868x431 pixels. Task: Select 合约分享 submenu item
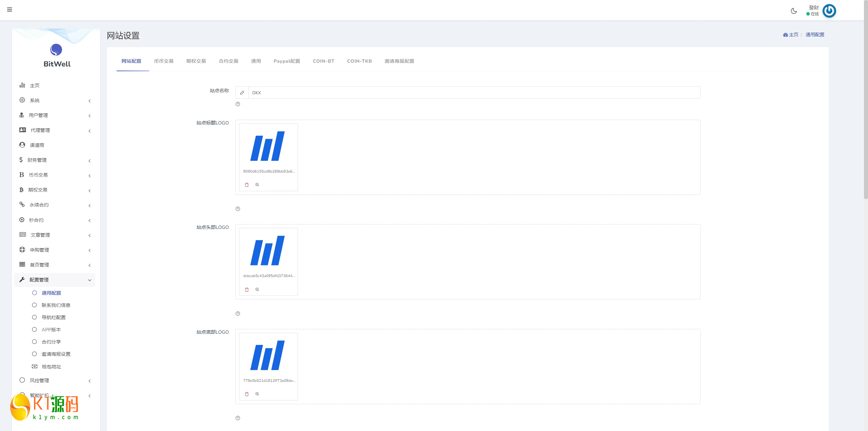(x=51, y=342)
